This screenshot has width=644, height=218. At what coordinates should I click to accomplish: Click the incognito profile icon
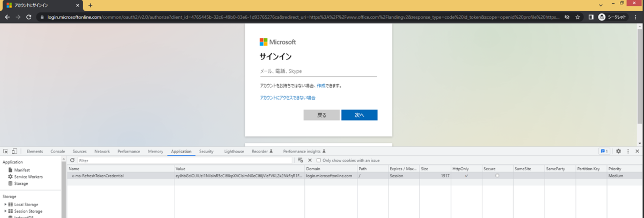602,17
